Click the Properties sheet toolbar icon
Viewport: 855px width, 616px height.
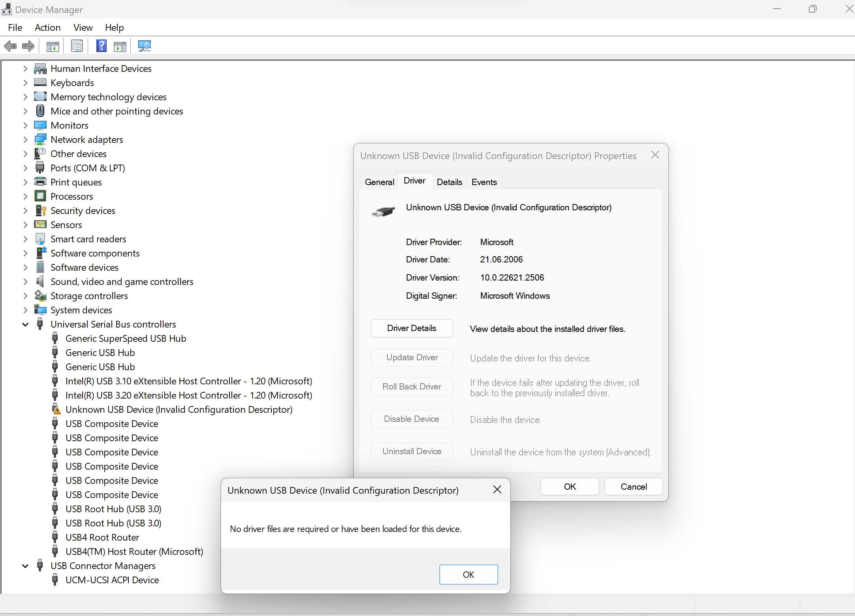tap(77, 46)
